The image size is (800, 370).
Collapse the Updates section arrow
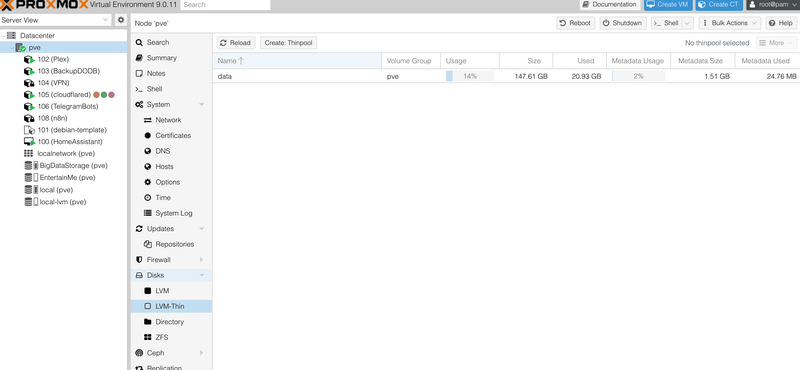click(x=202, y=229)
